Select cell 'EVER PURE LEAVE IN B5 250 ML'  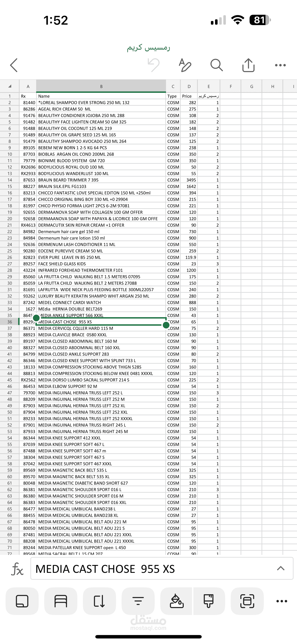pos(101,257)
